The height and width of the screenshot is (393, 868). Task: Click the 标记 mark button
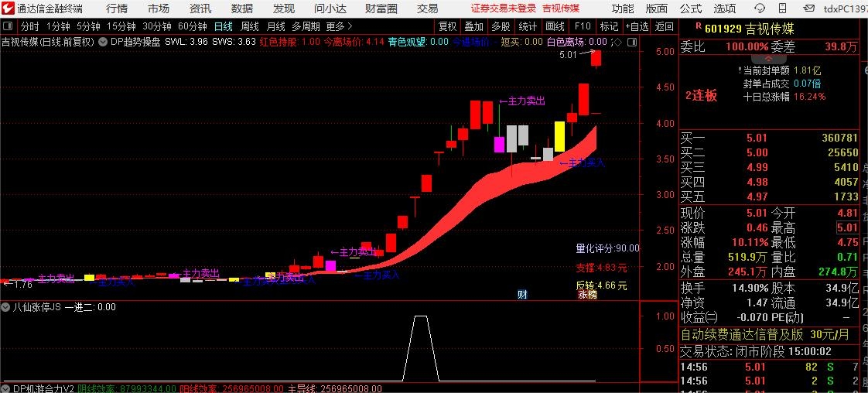(609, 26)
